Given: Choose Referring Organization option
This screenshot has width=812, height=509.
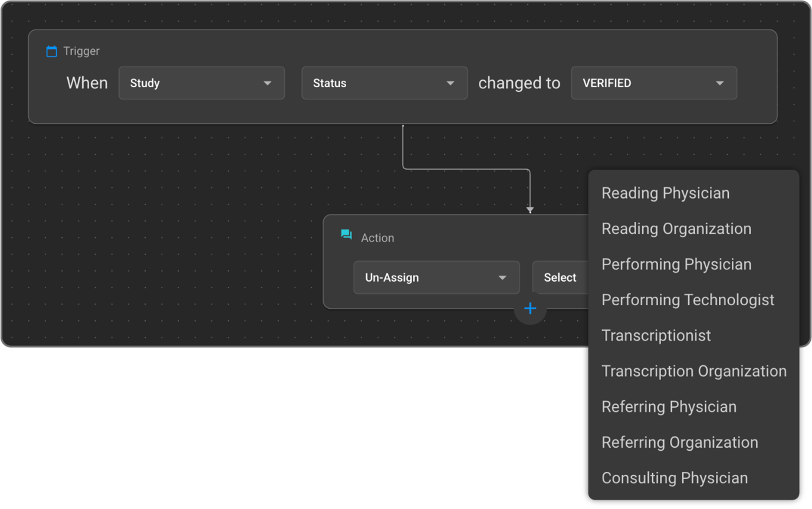Looking at the screenshot, I should [x=679, y=442].
